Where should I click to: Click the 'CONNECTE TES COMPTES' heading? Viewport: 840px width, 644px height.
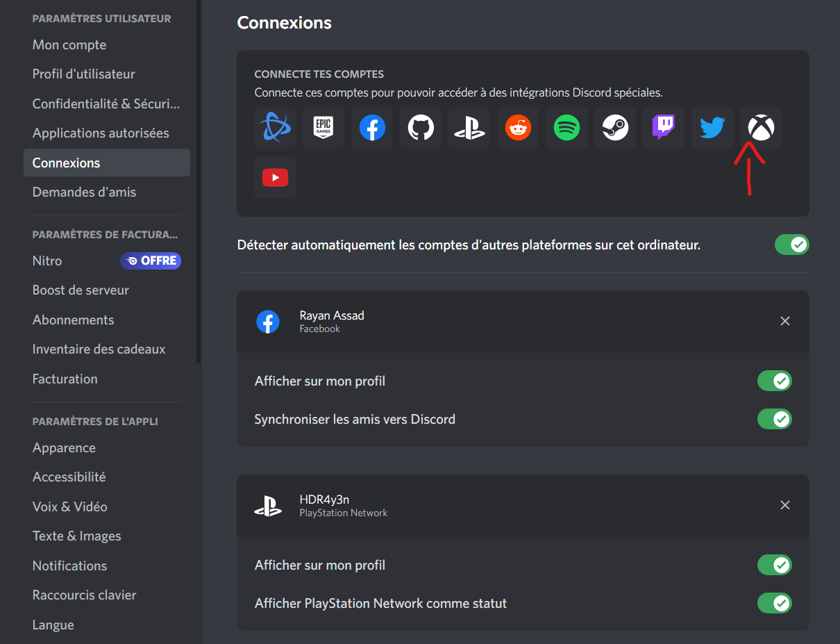[319, 74]
